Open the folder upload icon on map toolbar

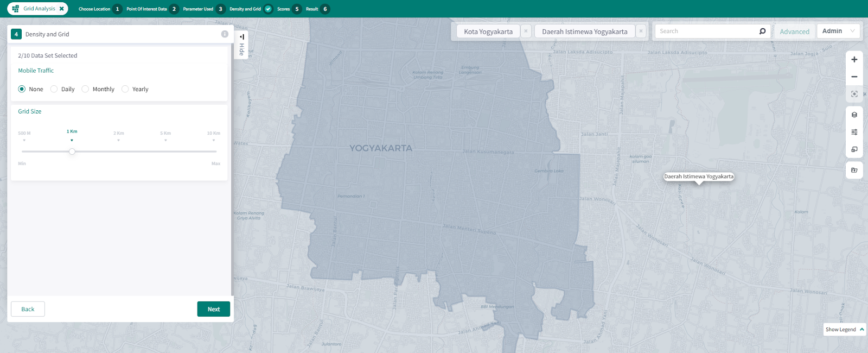(854, 170)
